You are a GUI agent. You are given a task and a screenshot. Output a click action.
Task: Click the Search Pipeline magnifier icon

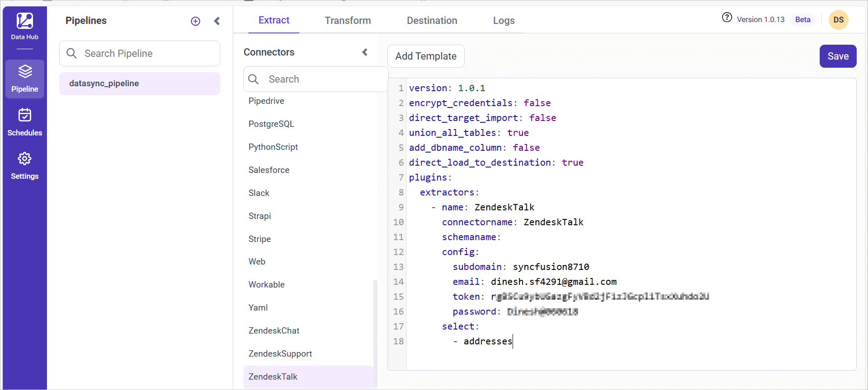point(71,53)
